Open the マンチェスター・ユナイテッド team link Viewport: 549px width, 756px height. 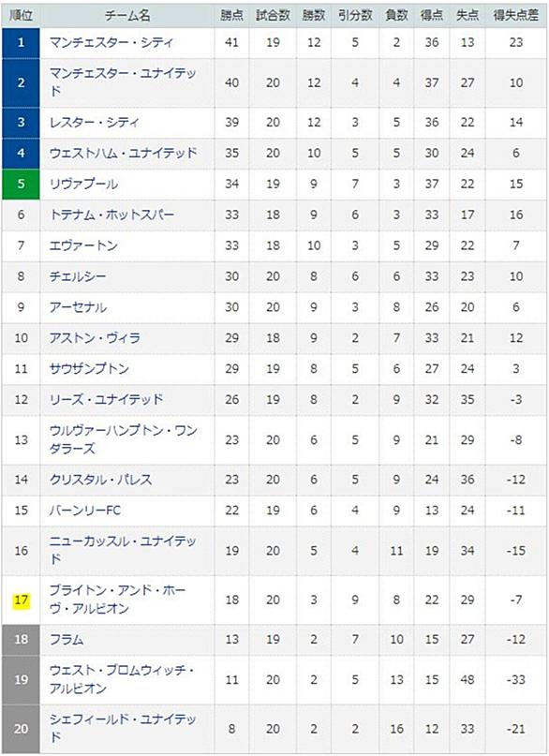tap(123, 82)
